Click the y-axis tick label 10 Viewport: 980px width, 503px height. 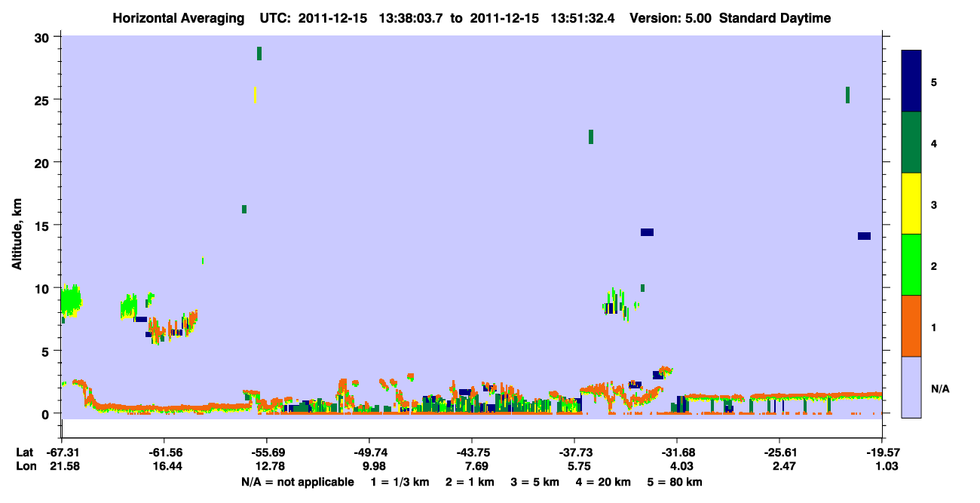pos(42,288)
